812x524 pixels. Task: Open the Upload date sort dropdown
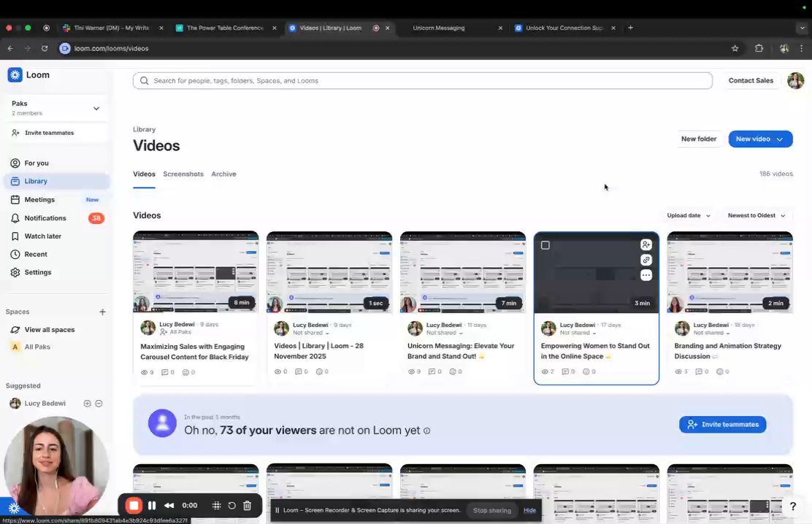689,215
